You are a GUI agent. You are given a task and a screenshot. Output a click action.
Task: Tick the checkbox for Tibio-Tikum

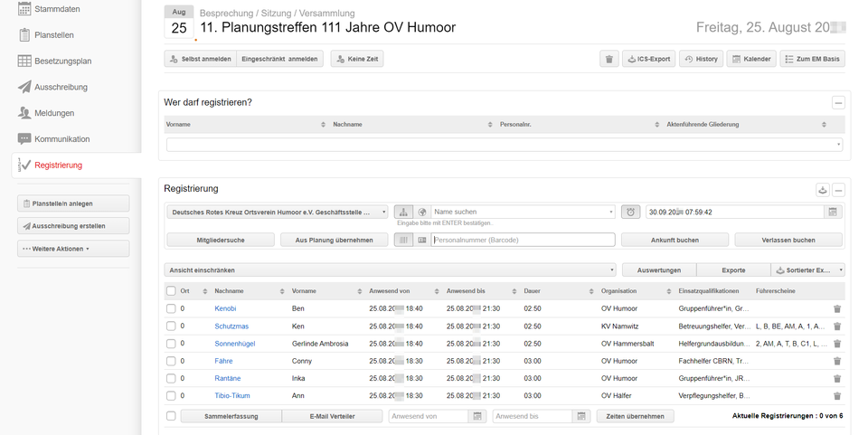pyautogui.click(x=171, y=396)
